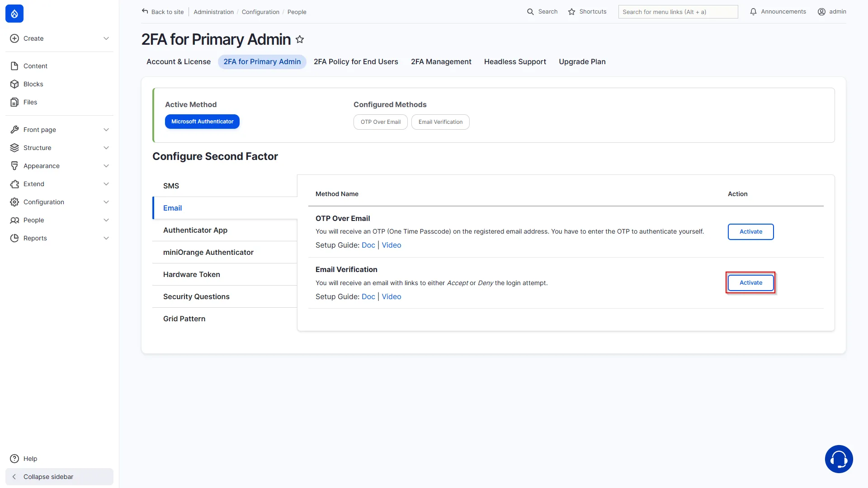Add page to shortcuts via title star
This screenshot has width=868, height=488.
pos(300,39)
